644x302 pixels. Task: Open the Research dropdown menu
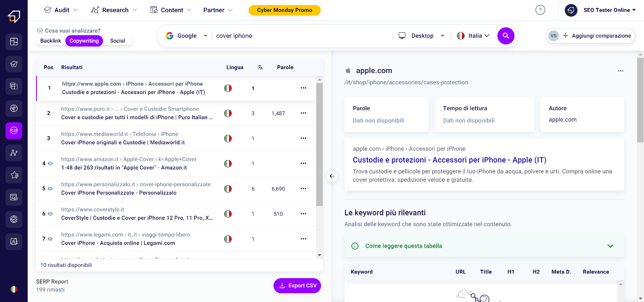[114, 10]
